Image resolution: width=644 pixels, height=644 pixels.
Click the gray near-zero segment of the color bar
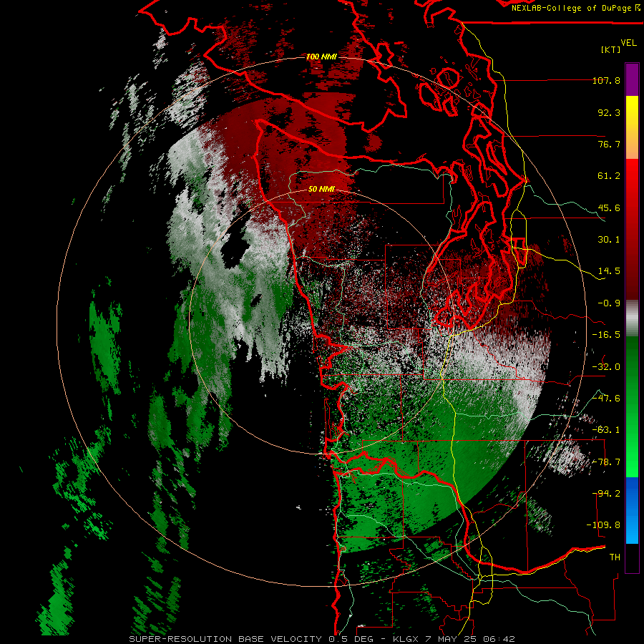point(632,318)
